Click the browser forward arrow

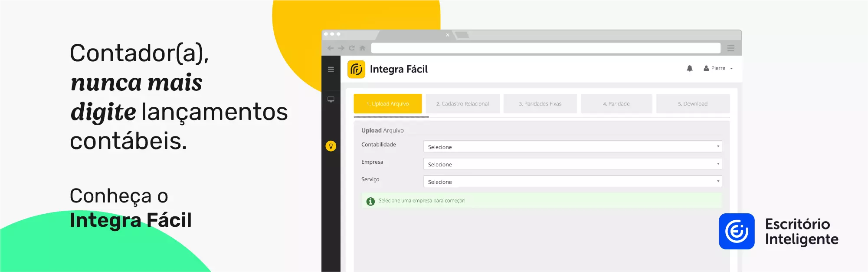pos(341,48)
